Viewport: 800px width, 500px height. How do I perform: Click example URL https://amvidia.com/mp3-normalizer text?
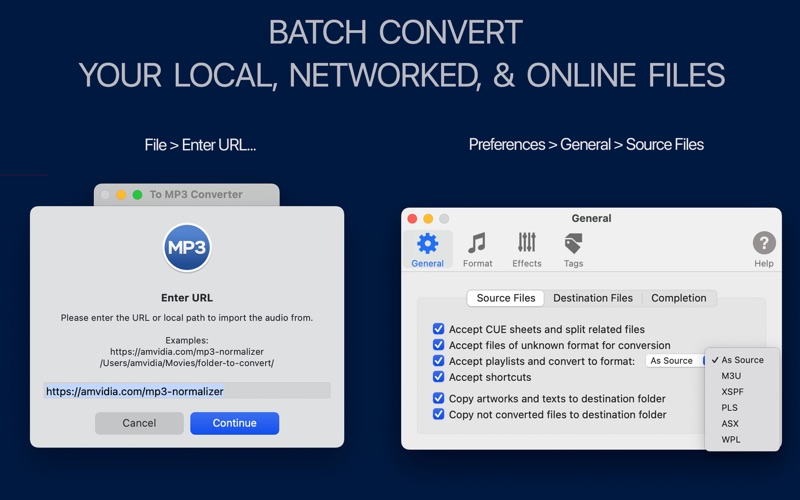pyautogui.click(x=187, y=352)
